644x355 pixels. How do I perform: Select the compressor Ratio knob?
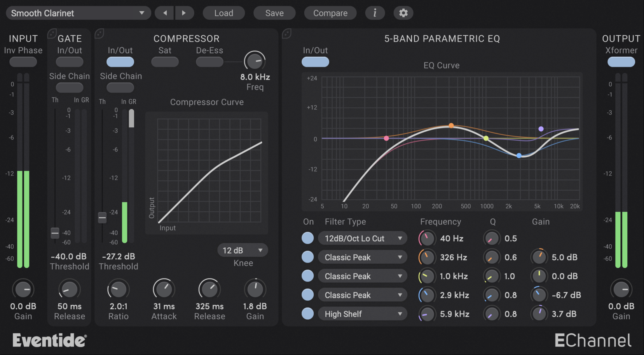[118, 289]
